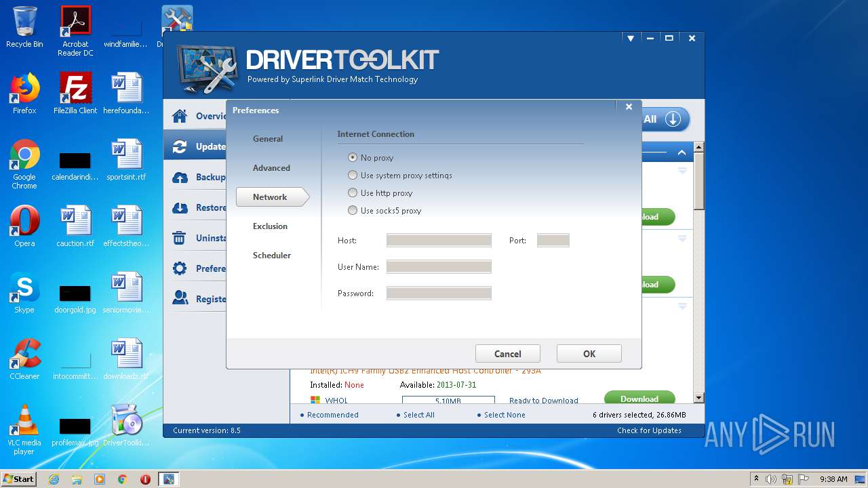
Task: Confirm Preferences with the OK button
Action: pyautogui.click(x=589, y=354)
